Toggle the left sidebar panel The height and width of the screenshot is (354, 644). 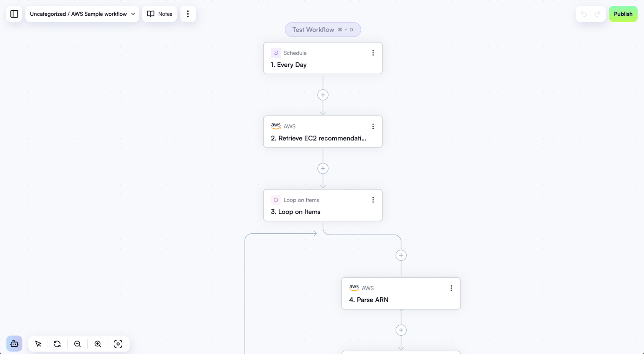[x=14, y=14]
